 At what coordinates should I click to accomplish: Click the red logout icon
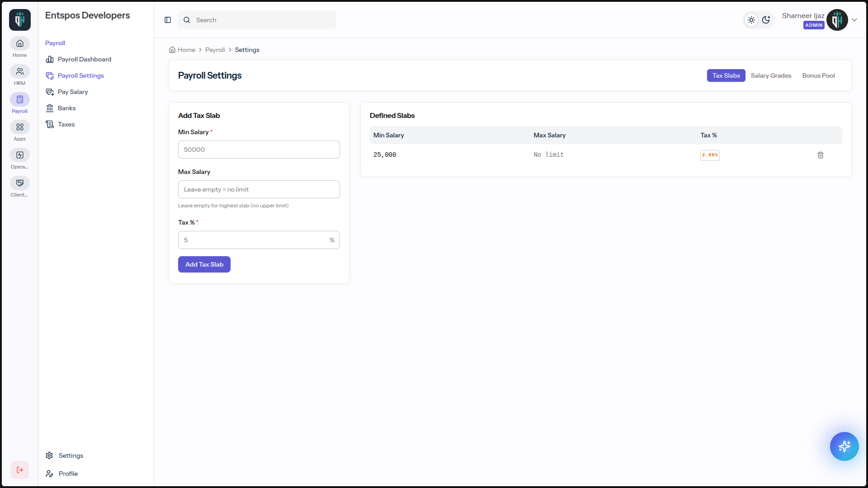tap(20, 470)
